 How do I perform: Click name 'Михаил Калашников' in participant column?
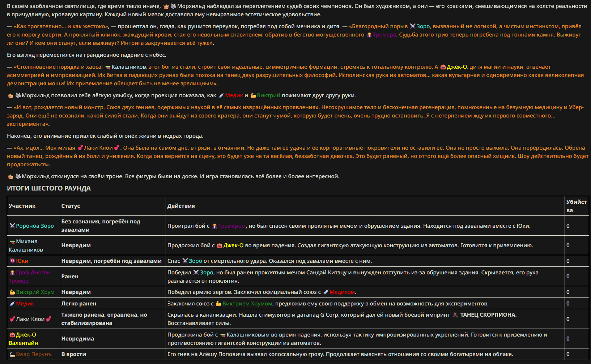point(26,245)
